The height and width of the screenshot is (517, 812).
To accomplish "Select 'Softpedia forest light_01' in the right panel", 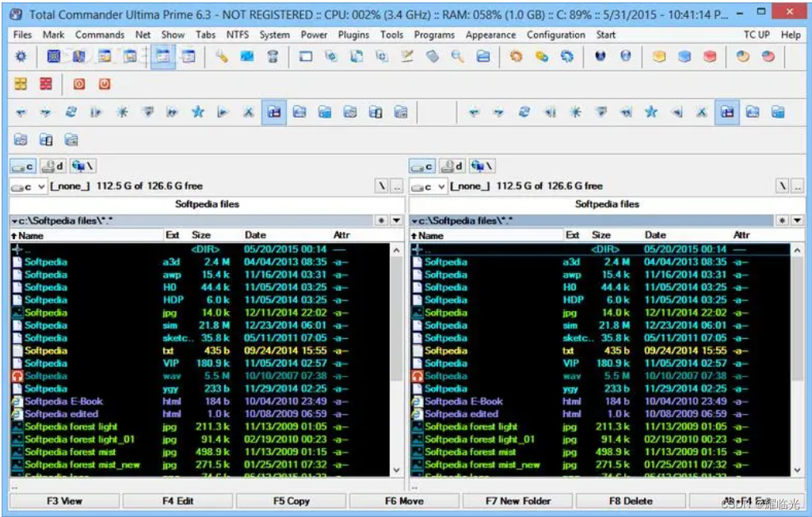I will tap(479, 439).
